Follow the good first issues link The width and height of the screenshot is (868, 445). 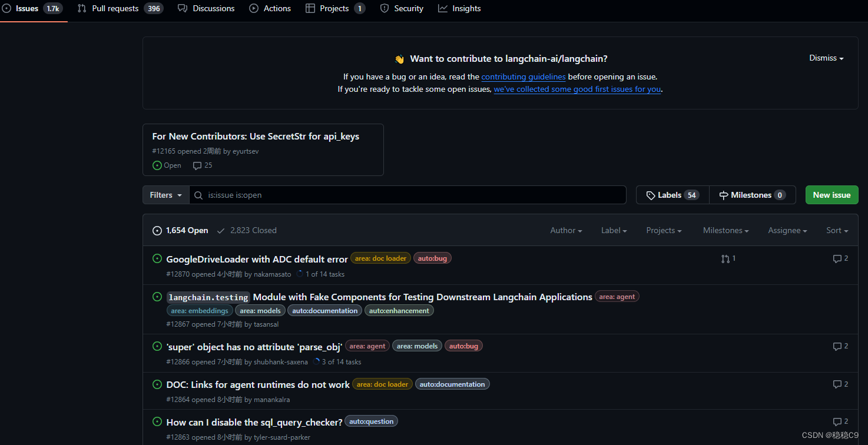577,89
